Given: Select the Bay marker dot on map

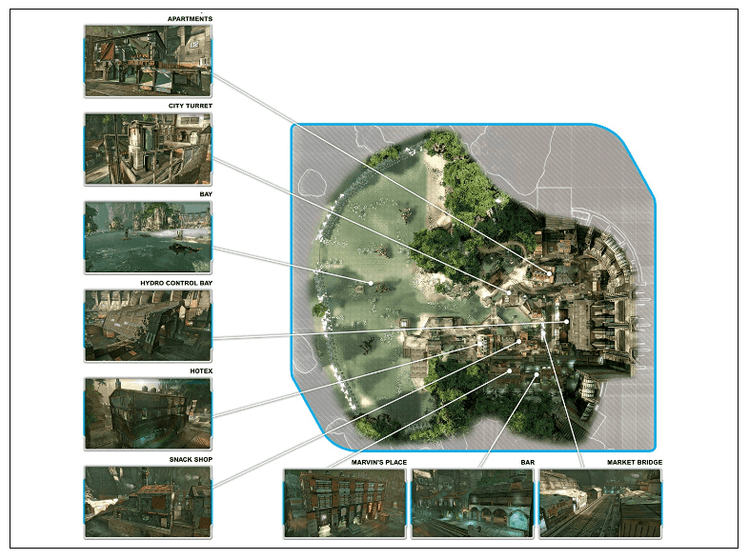Looking at the screenshot, I should [371, 283].
